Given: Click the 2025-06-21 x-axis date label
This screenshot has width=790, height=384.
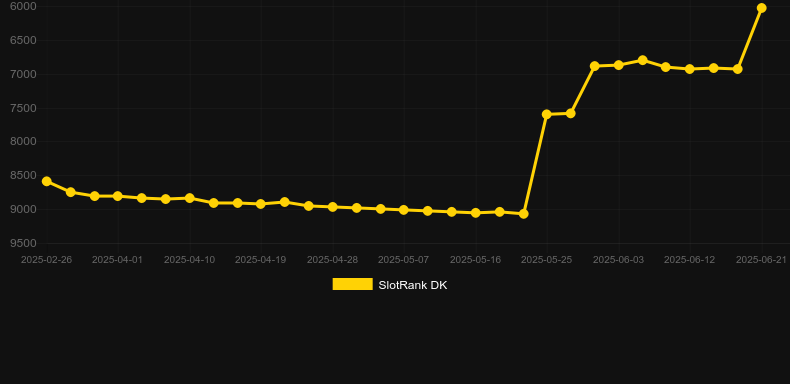Looking at the screenshot, I should pyautogui.click(x=761, y=260).
